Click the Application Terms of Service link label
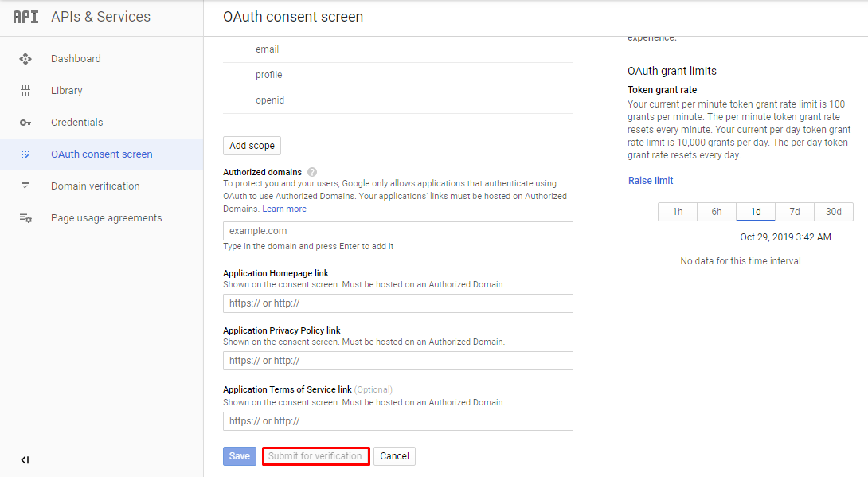 (x=287, y=389)
